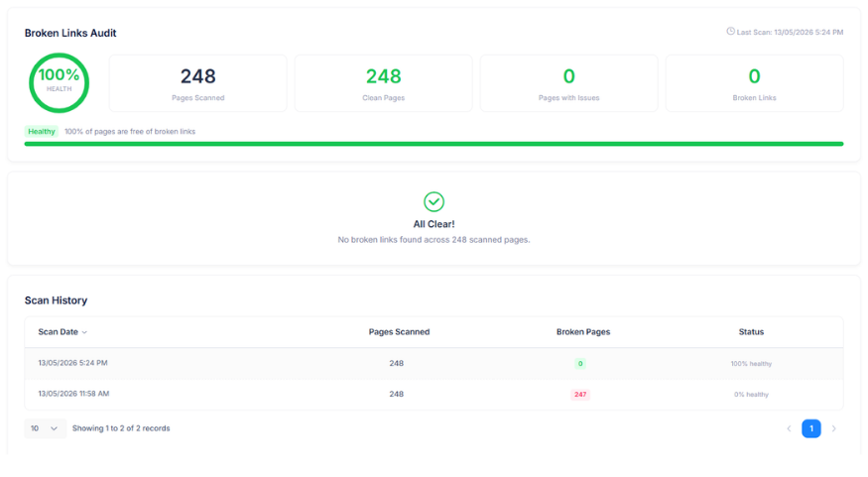Click 100% of pages free text
The height and width of the screenshot is (477, 868).
point(130,132)
